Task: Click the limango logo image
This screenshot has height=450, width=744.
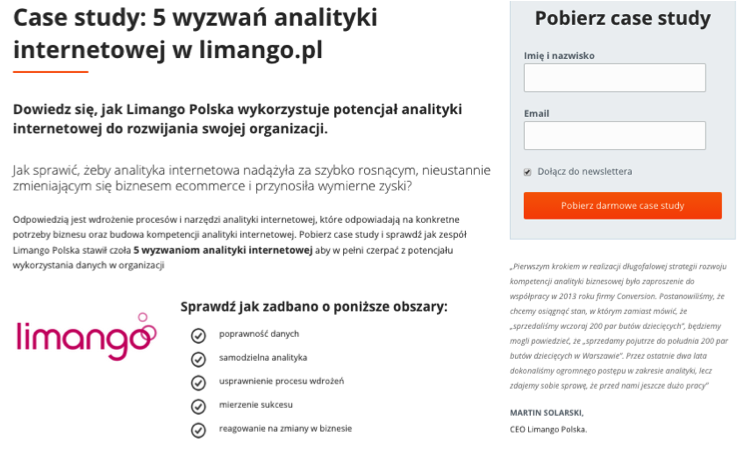Action: [x=86, y=336]
